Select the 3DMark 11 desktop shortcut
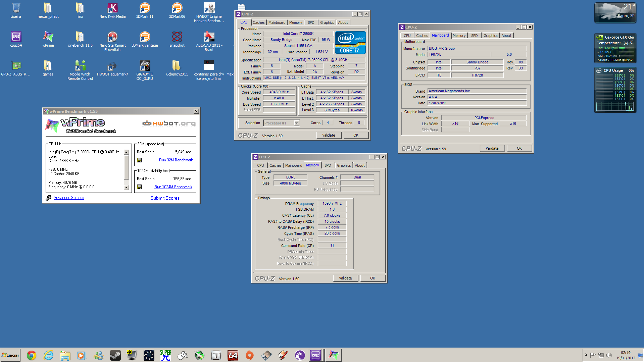The image size is (644, 362). 145,10
